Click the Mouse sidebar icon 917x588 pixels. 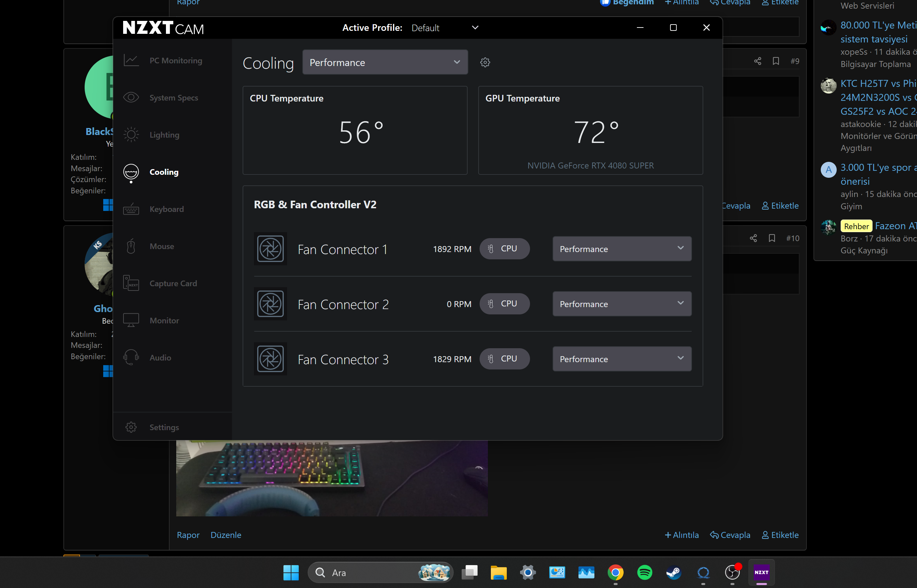point(131,246)
